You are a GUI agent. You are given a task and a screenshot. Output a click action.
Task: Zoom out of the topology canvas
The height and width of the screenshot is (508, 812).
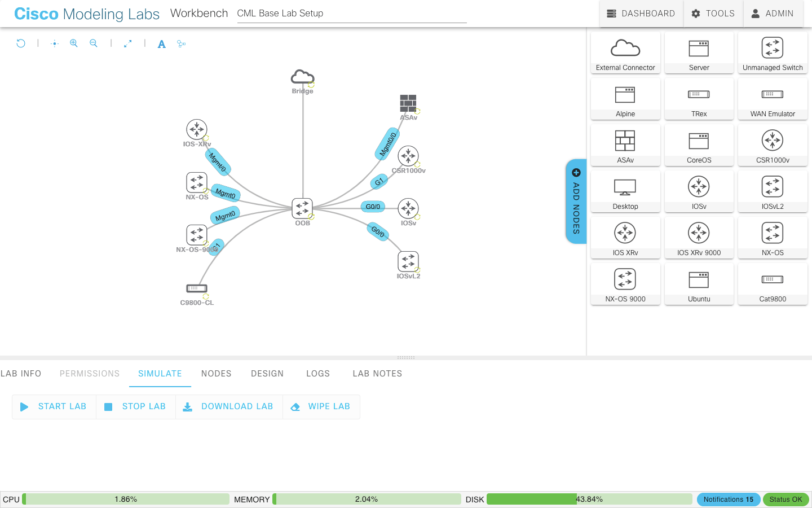pos(94,43)
